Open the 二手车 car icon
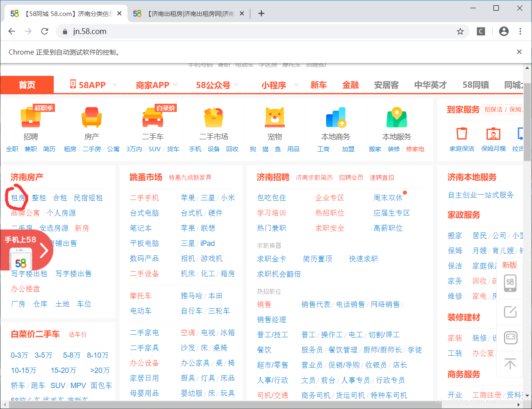Screen dimensions: 532x409 click(153, 117)
